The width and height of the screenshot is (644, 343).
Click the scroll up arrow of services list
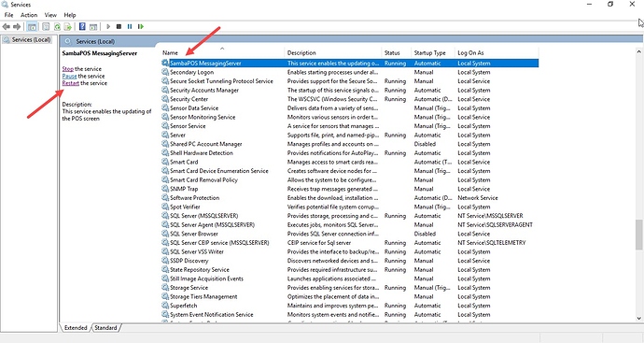[x=638, y=51]
